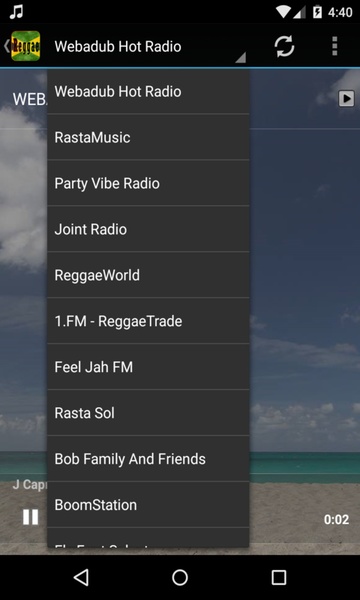
Task: Pick Joint Radio station
Action: coord(148,229)
